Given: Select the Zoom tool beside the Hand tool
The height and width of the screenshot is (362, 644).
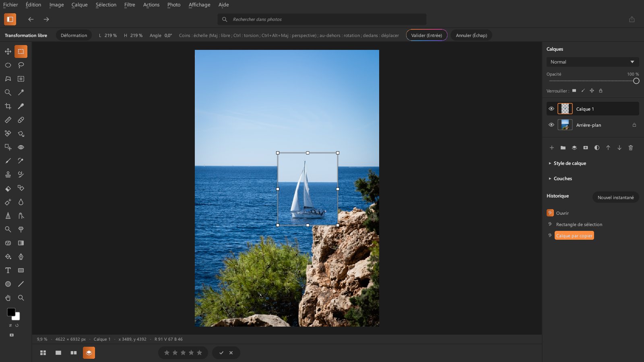Looking at the screenshot, I should 21,298.
